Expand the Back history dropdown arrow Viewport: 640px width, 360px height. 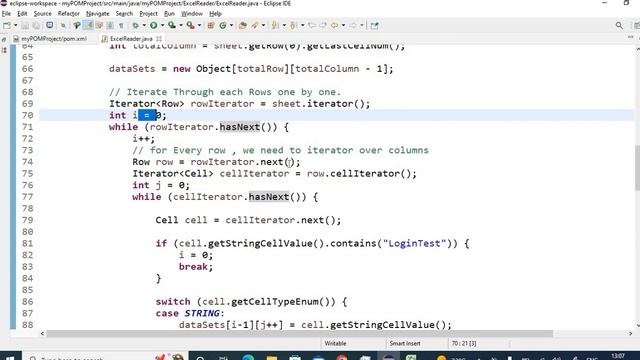343,25
